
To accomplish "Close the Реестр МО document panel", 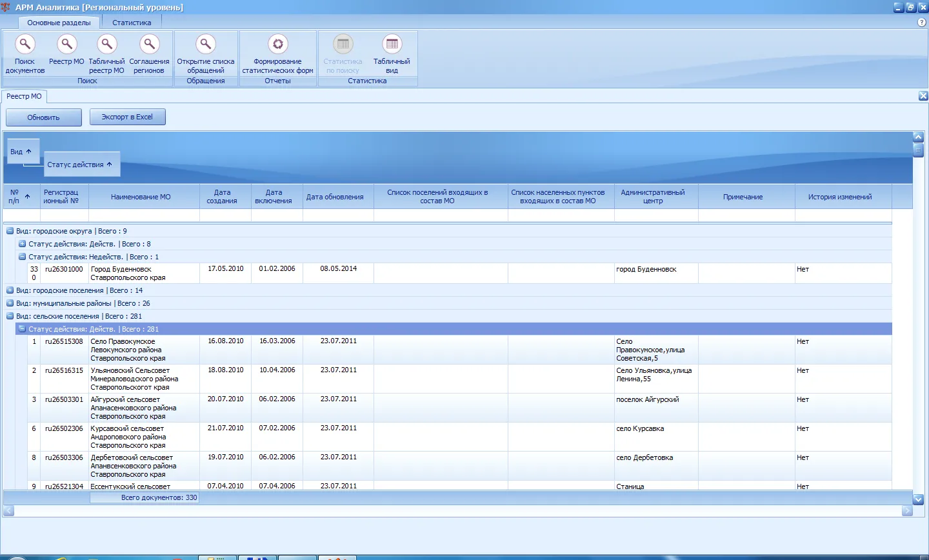I will (x=923, y=96).
